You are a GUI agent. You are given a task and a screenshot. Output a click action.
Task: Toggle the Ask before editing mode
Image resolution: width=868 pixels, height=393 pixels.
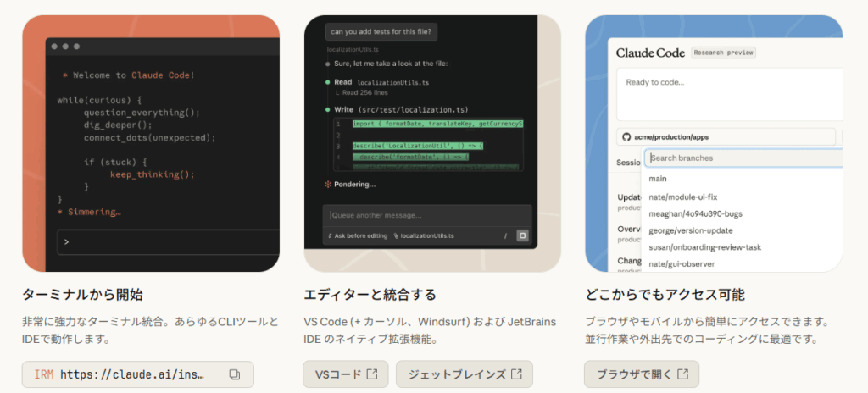pyautogui.click(x=356, y=235)
